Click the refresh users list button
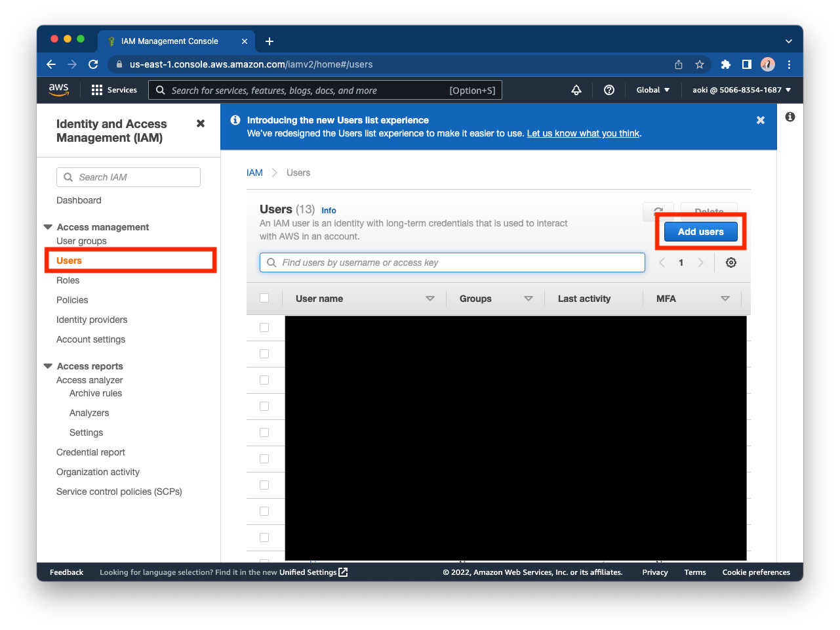This screenshot has width=840, height=630. 658,211
